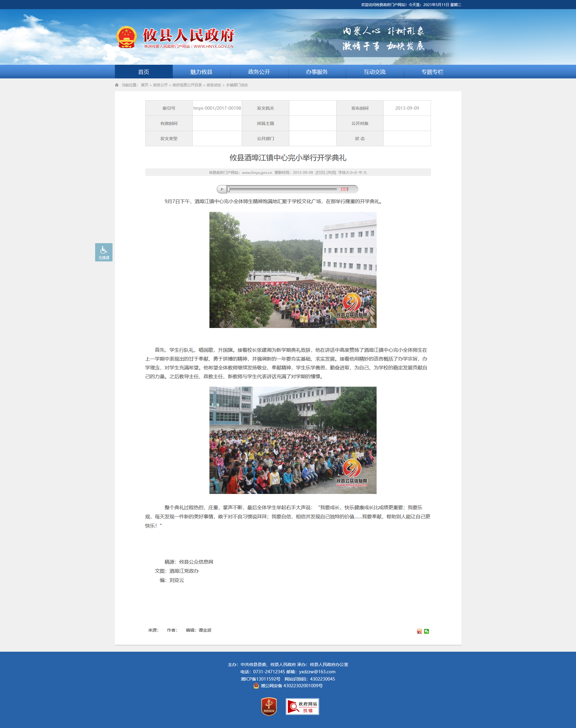
Task: Click the audio progress slider handle
Action: click(229, 189)
